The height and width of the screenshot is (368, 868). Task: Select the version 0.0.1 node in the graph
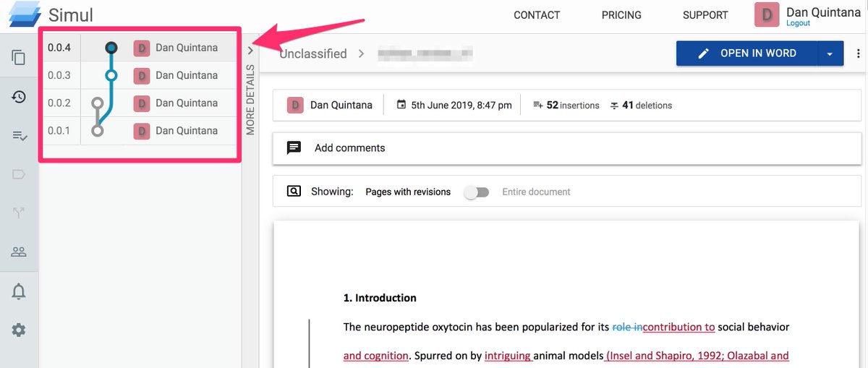point(97,131)
